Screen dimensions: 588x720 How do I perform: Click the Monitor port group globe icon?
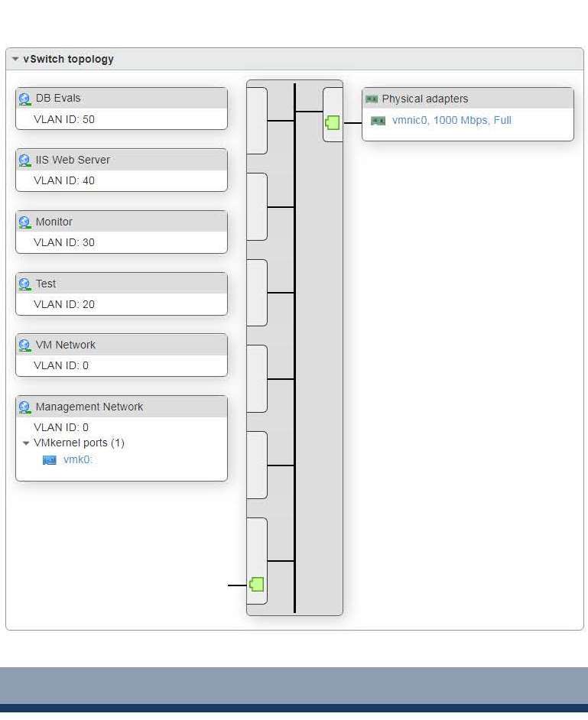(x=24, y=222)
